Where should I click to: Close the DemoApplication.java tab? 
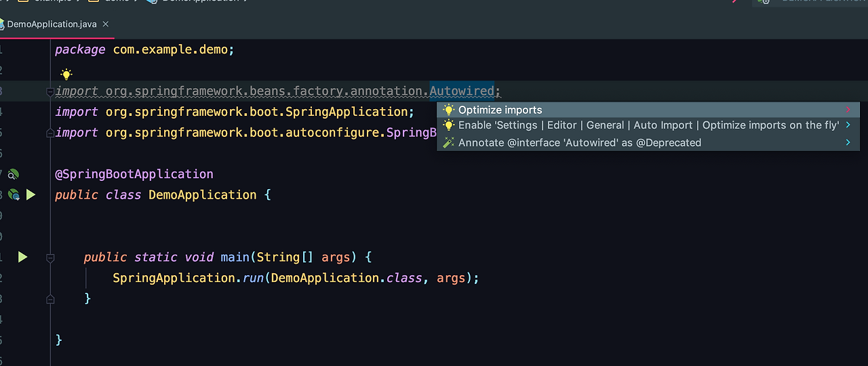(x=106, y=24)
